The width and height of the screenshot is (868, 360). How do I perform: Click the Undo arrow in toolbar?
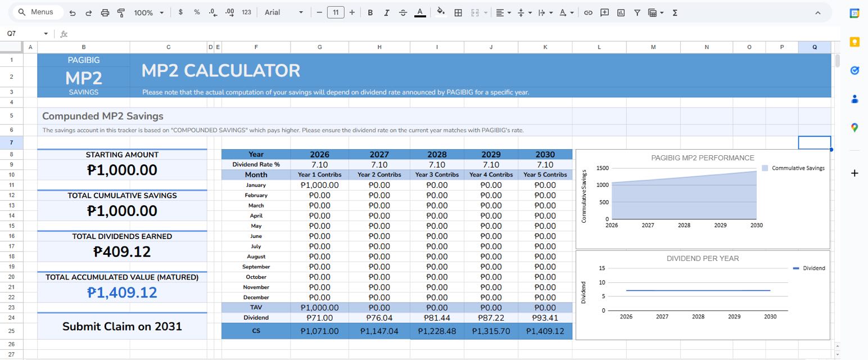point(73,12)
